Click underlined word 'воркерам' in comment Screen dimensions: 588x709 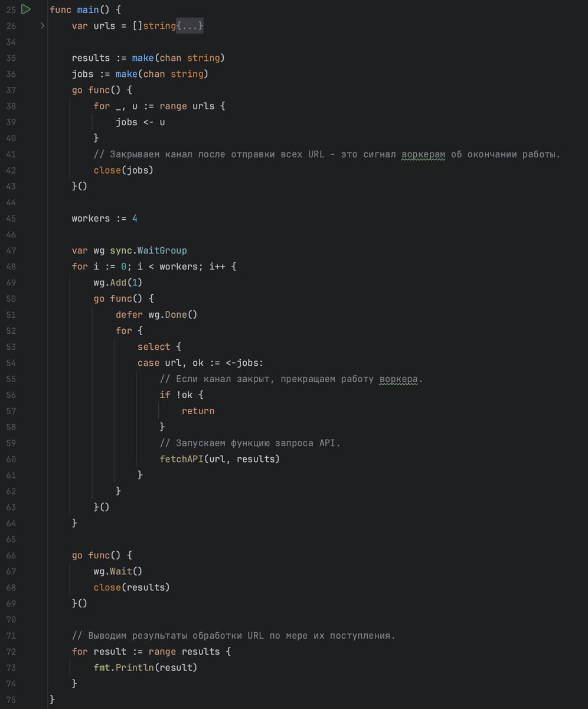click(x=423, y=155)
